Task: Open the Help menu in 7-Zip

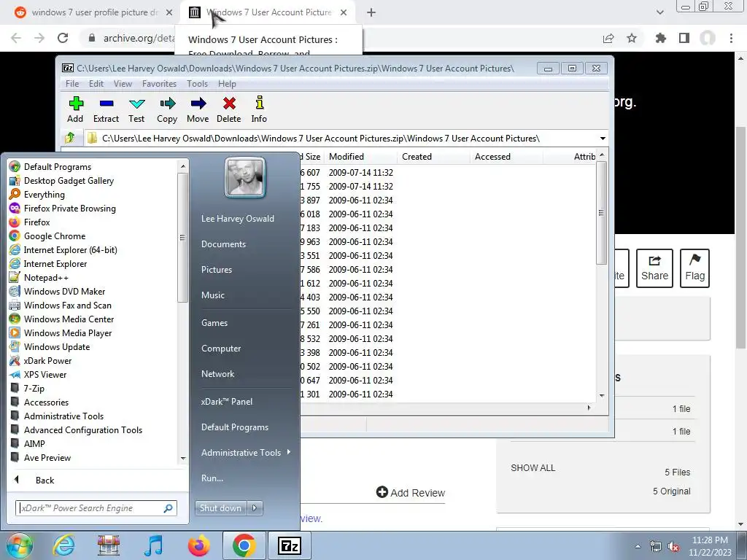Action: pos(228,83)
